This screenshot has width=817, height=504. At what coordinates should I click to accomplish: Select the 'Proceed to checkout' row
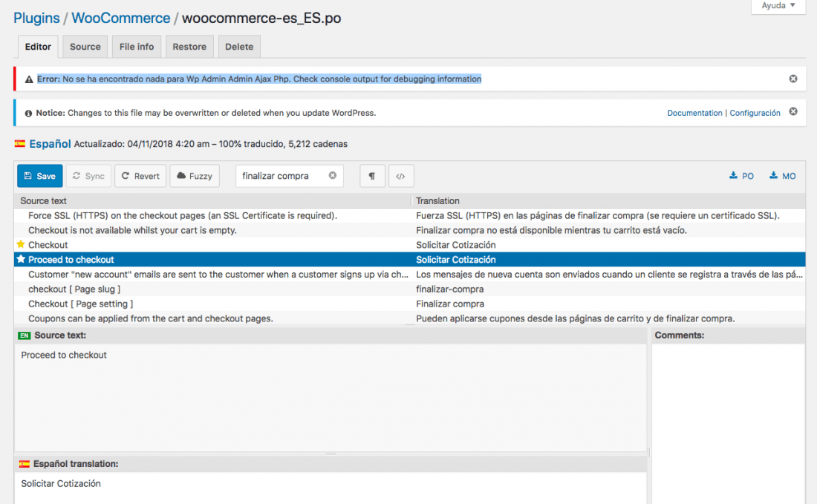[409, 259]
